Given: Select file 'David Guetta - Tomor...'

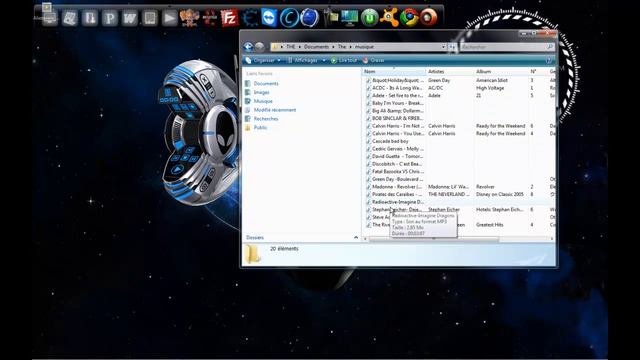Looking at the screenshot, I should coord(398,156).
